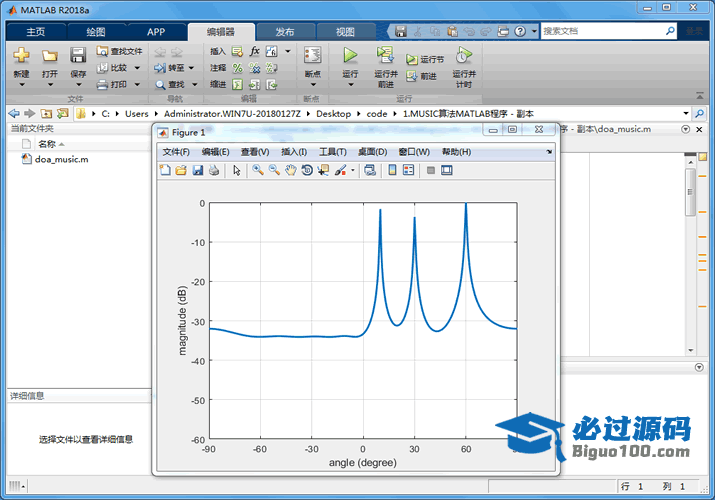Open the Figure 1 插入(I) menu
715x500 pixels.
[294, 152]
